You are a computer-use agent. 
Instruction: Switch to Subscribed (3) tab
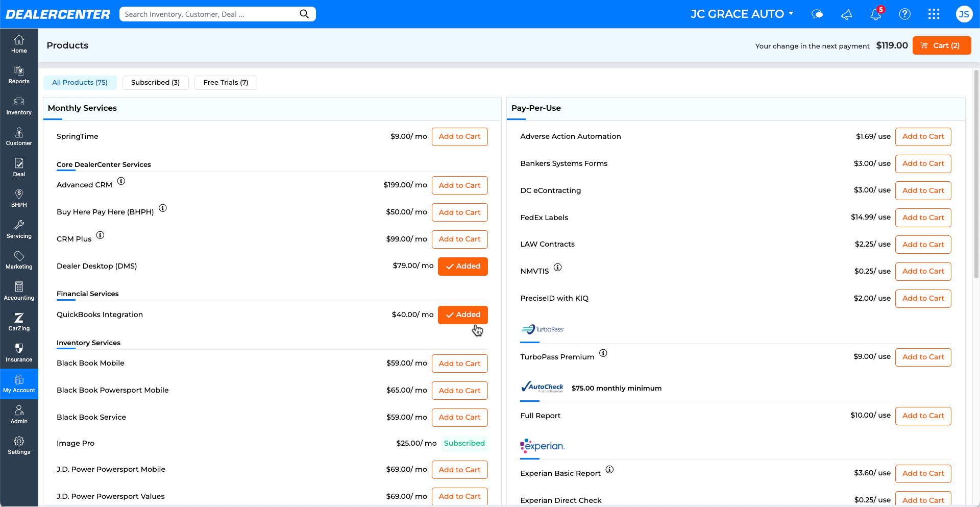pyautogui.click(x=156, y=83)
